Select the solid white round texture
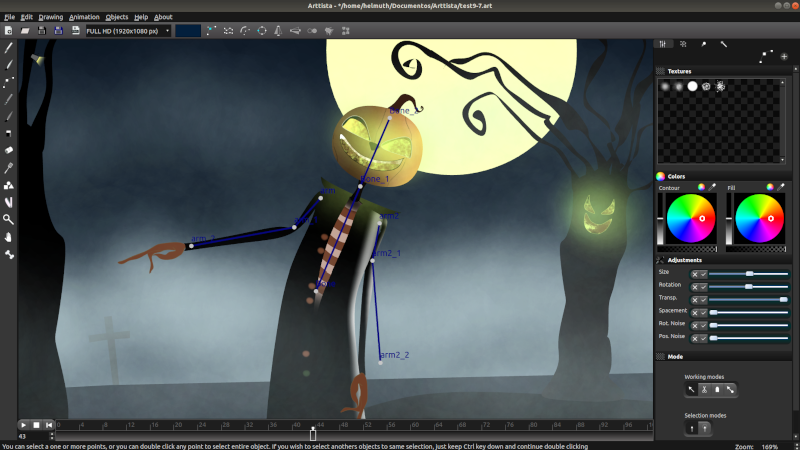 [x=692, y=87]
